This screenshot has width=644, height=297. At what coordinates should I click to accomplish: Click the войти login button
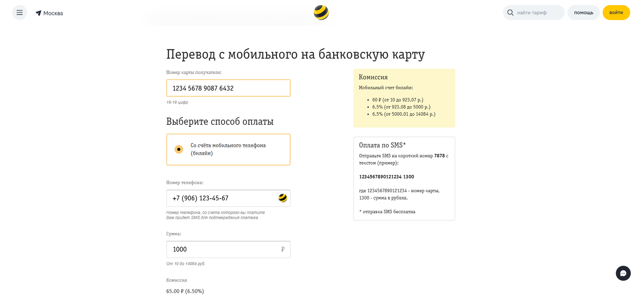point(616,12)
